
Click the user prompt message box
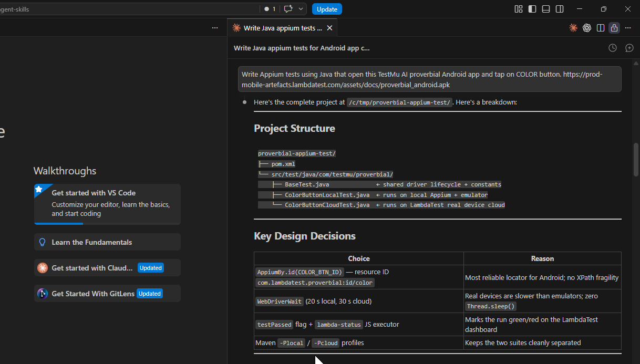[x=429, y=79]
